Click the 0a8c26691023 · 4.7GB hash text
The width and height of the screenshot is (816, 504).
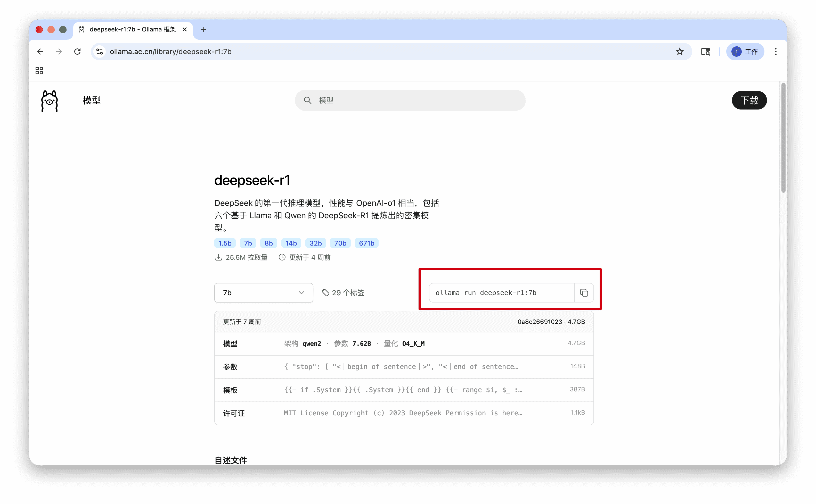pos(551,322)
